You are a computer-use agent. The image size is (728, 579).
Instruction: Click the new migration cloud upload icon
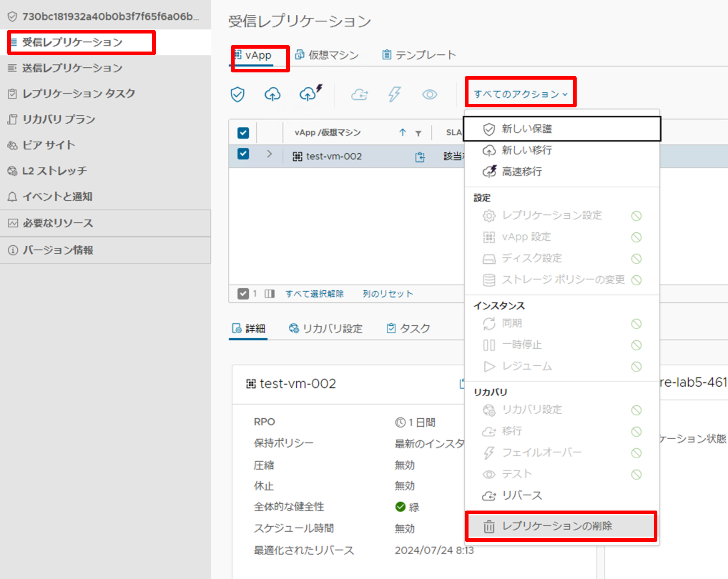(272, 94)
